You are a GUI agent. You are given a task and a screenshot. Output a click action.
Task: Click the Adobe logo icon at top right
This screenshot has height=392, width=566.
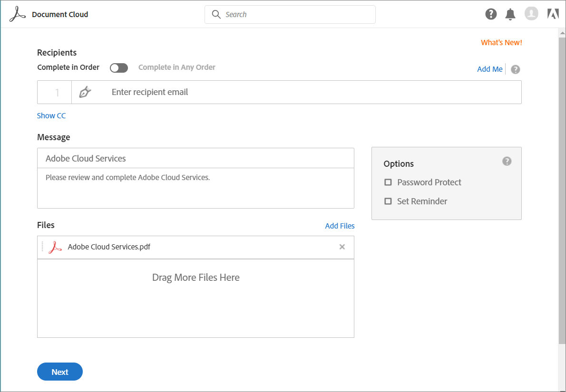coord(553,14)
